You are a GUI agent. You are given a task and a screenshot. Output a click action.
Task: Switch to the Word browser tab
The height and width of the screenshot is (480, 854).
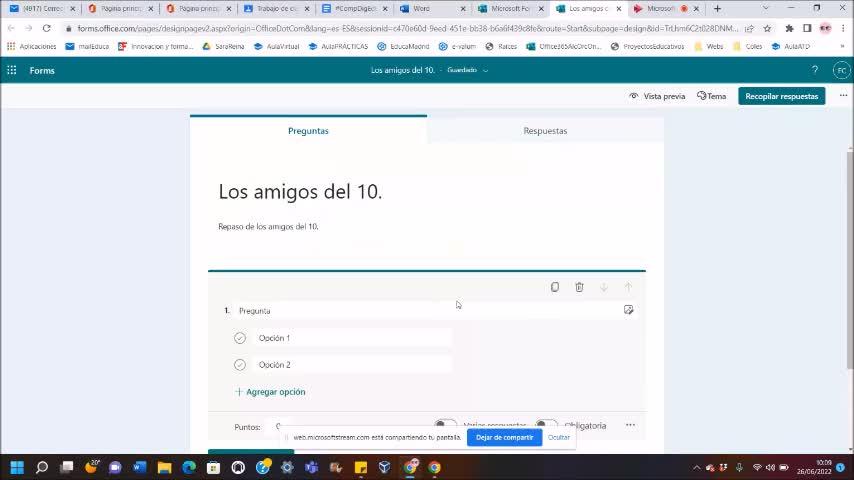pyautogui.click(x=432, y=9)
